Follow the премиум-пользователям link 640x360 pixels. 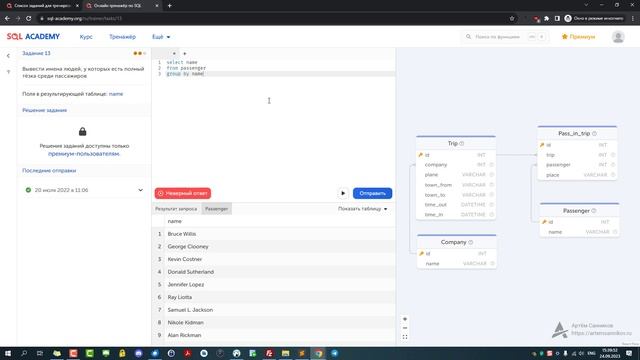tap(84, 154)
